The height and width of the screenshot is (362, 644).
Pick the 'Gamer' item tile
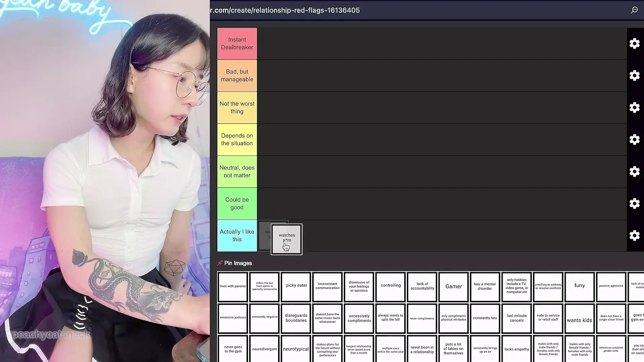click(453, 287)
